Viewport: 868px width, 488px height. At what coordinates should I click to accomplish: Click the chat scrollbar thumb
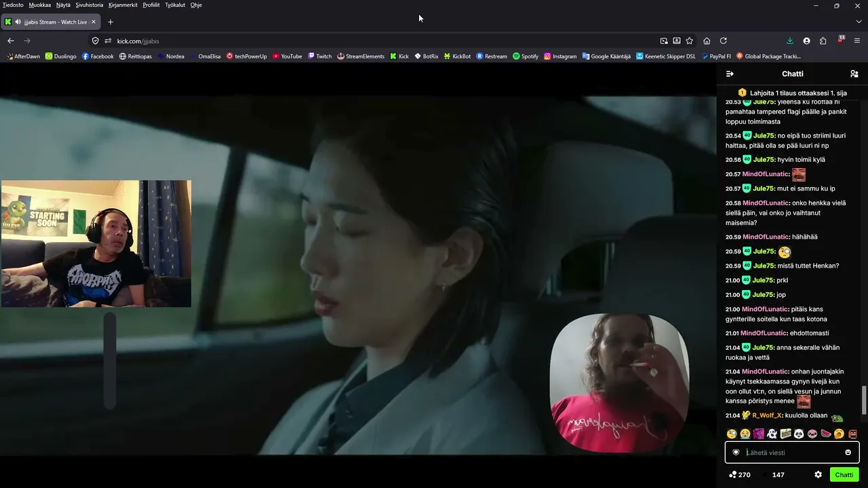tap(863, 399)
